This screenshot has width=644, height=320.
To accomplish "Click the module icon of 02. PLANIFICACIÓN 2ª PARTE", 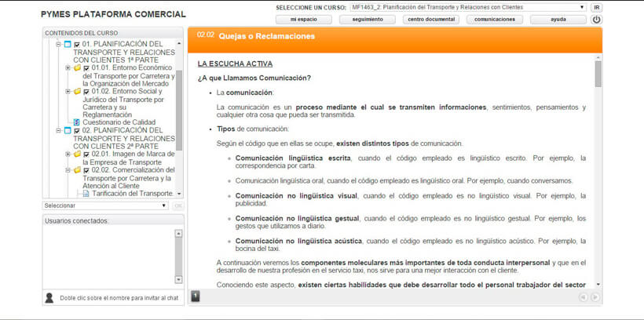I will [68, 131].
